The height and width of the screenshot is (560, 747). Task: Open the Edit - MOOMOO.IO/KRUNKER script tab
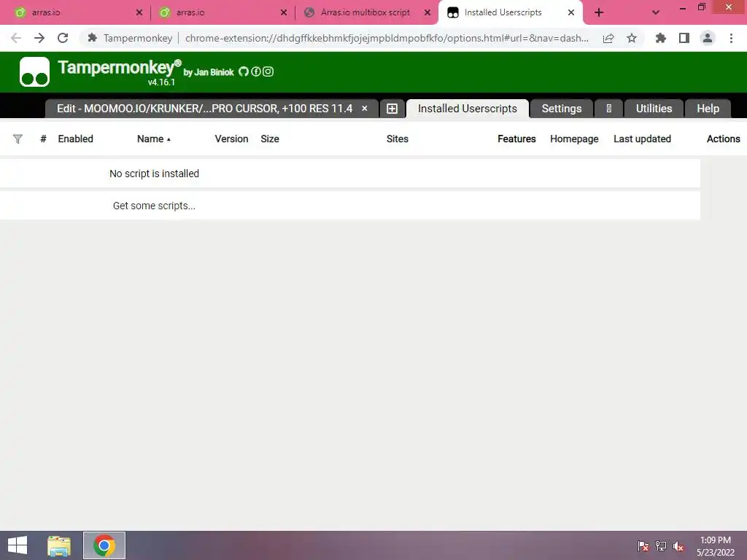(x=204, y=109)
